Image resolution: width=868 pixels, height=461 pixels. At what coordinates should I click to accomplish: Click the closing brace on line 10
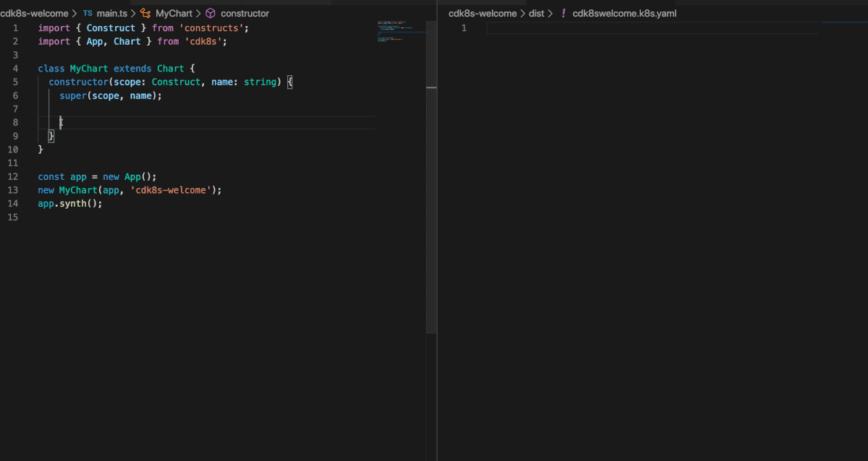coord(41,150)
